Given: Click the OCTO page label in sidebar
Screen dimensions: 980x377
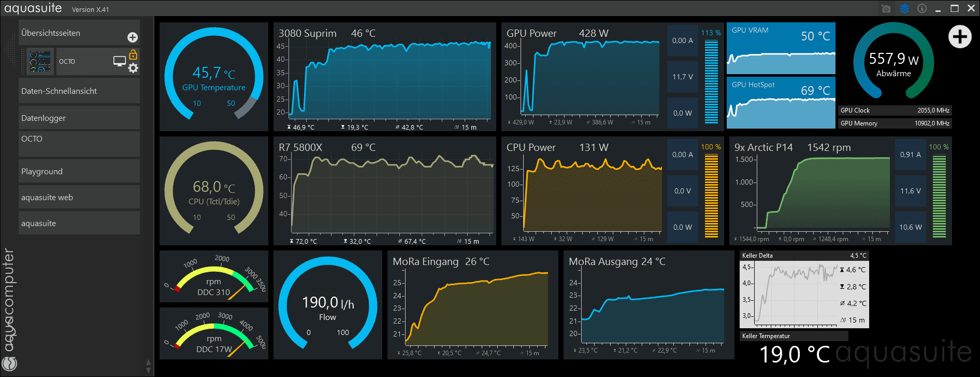Looking at the screenshot, I should click(67, 61).
